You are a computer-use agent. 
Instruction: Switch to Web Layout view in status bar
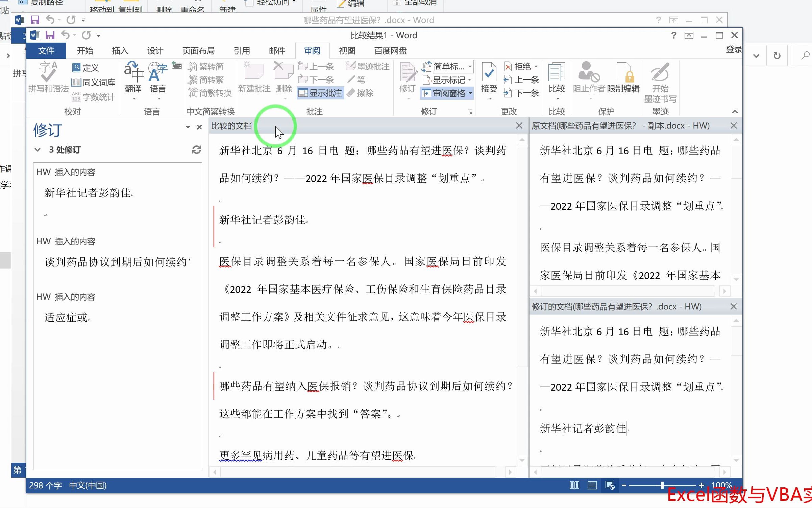pyautogui.click(x=610, y=486)
